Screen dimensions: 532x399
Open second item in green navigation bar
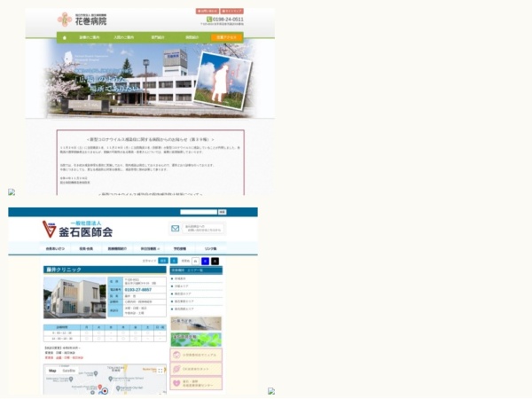[90, 37]
